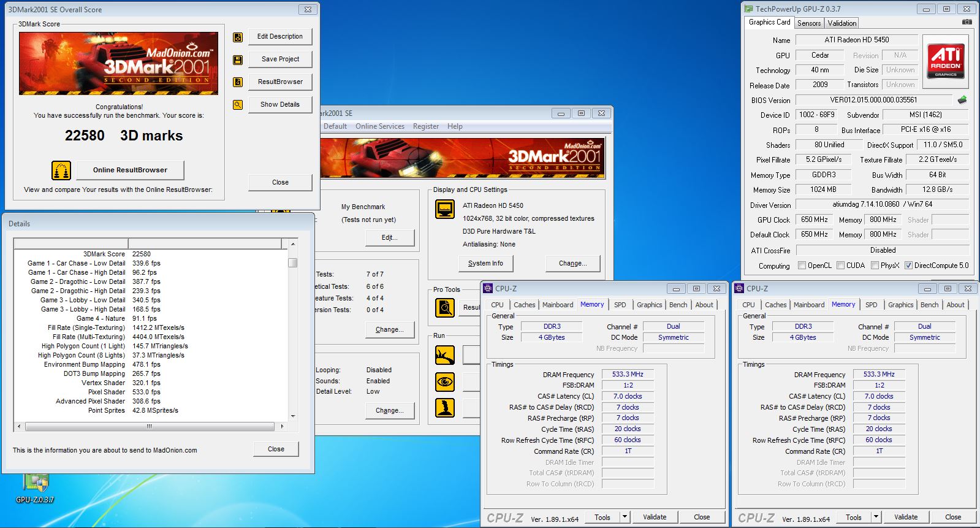This screenshot has height=528, width=980.
Task: Click the Save Project floppy disk icon
Action: click(238, 59)
